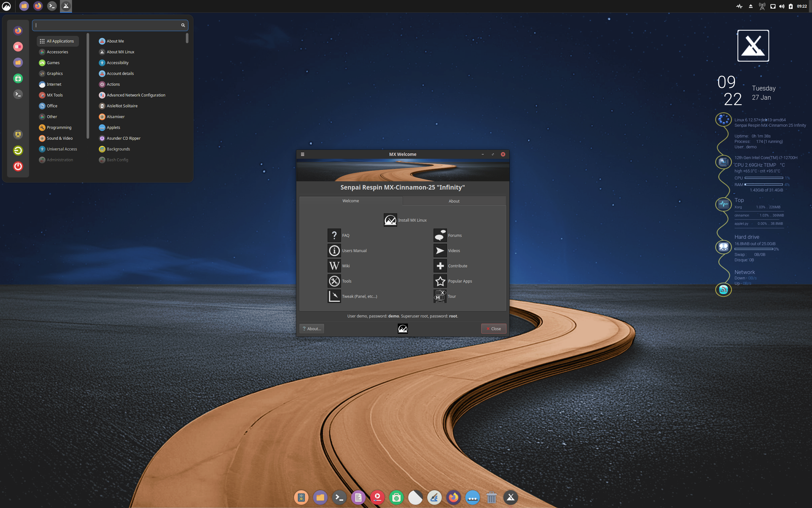
Task: Click the application list scrollbar
Action: (x=187, y=38)
